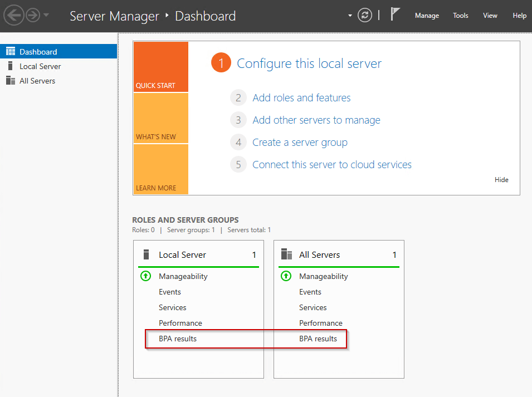Click All Servers green manageability status icon

286,276
